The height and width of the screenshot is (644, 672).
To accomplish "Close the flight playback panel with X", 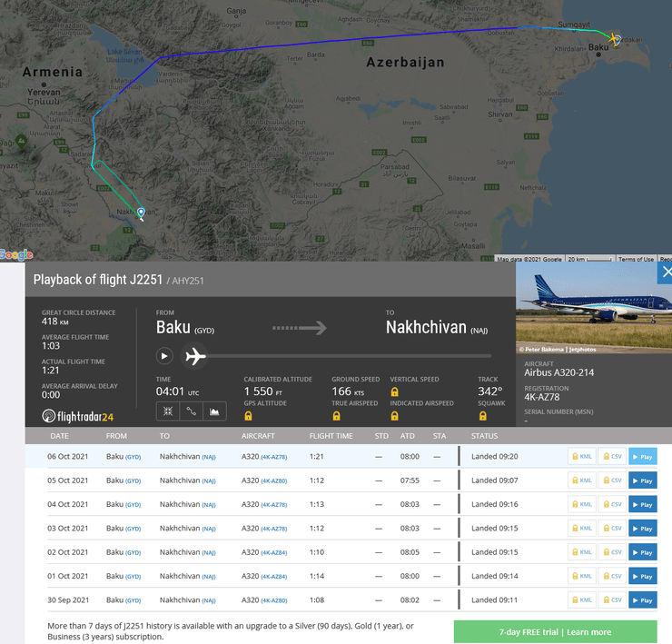I will pyautogui.click(x=666, y=272).
